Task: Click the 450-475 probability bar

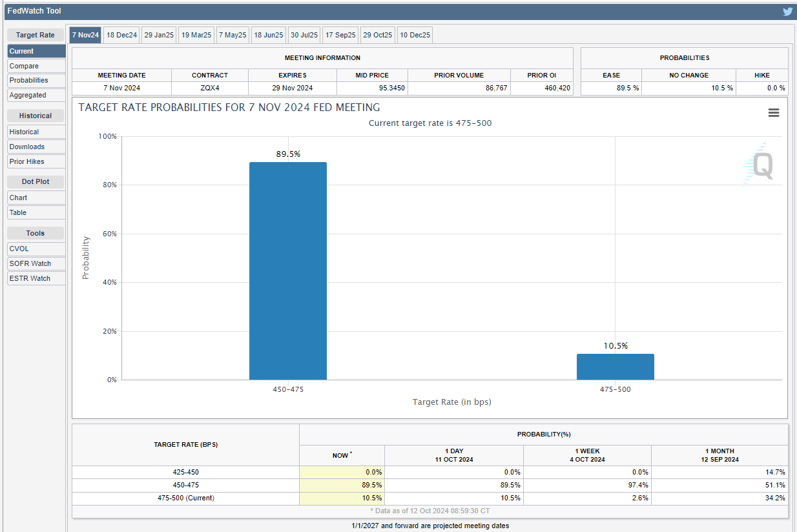Action: (x=288, y=271)
